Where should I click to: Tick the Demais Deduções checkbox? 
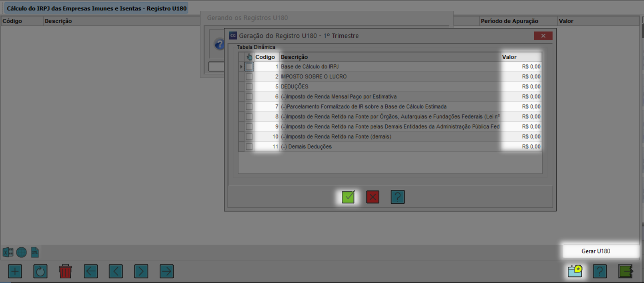coord(249,147)
